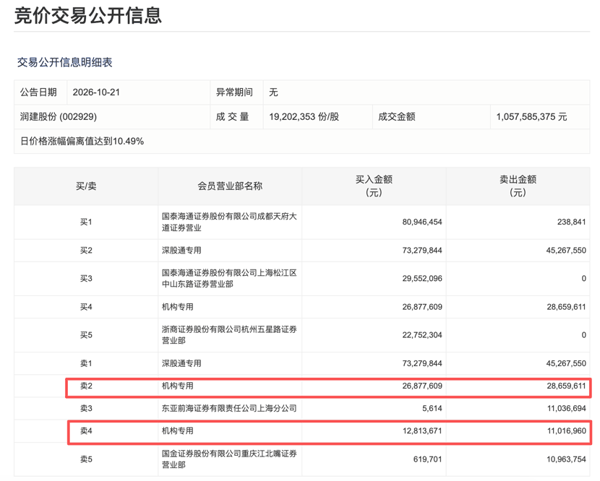600x481 pixels.
Task: Select buy amount 619,701
Action: point(427,459)
